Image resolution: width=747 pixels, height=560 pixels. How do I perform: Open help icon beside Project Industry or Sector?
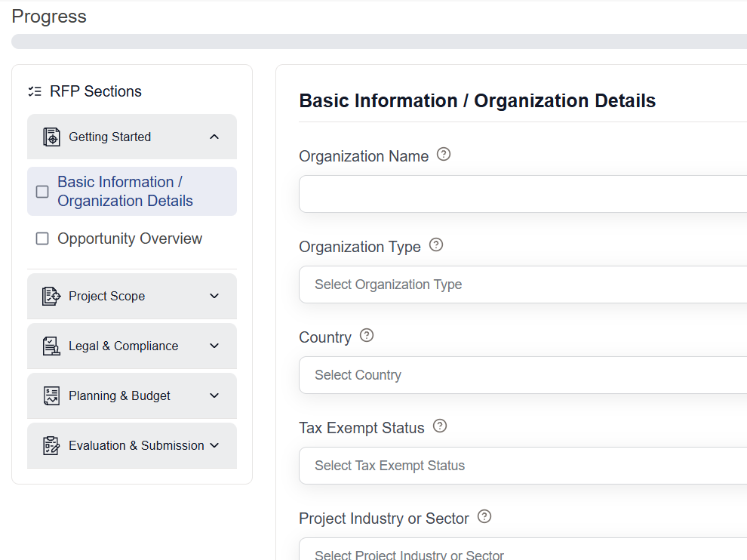(484, 517)
